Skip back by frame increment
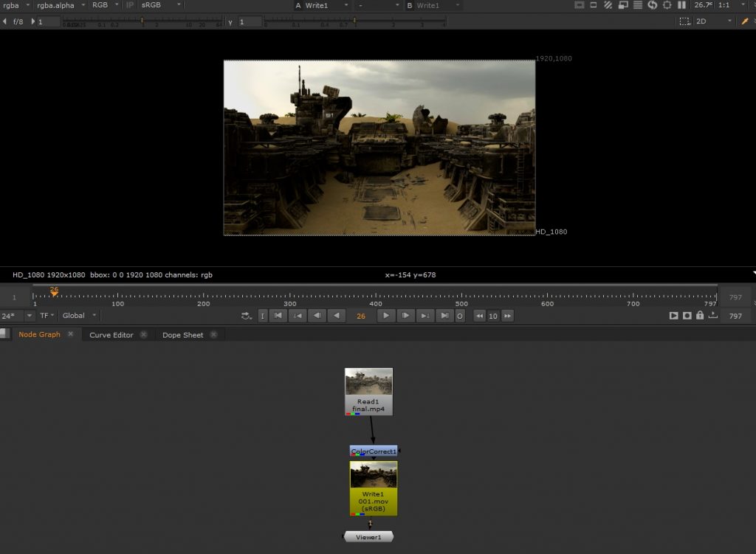The height and width of the screenshot is (554, 756). pos(479,316)
